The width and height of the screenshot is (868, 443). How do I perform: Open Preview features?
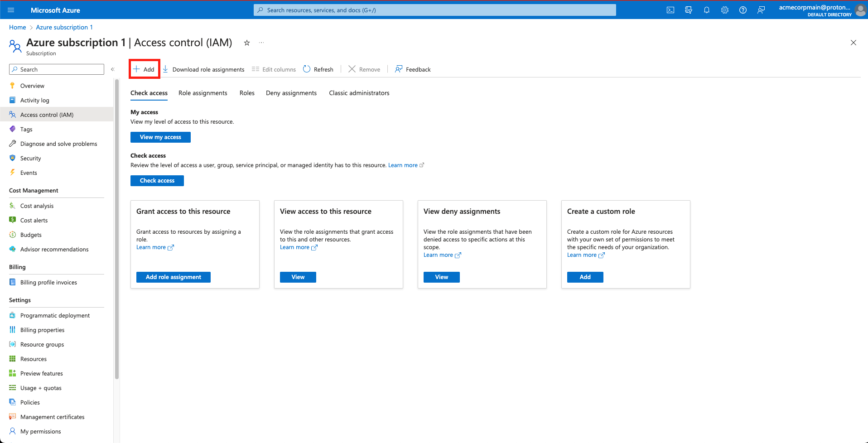(x=57, y=373)
